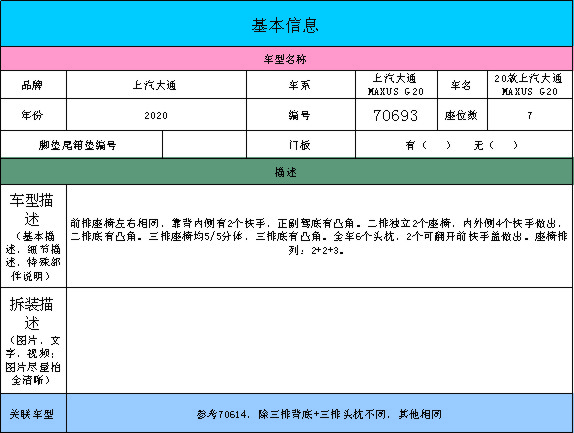Select the seat count value 7

coord(530,115)
